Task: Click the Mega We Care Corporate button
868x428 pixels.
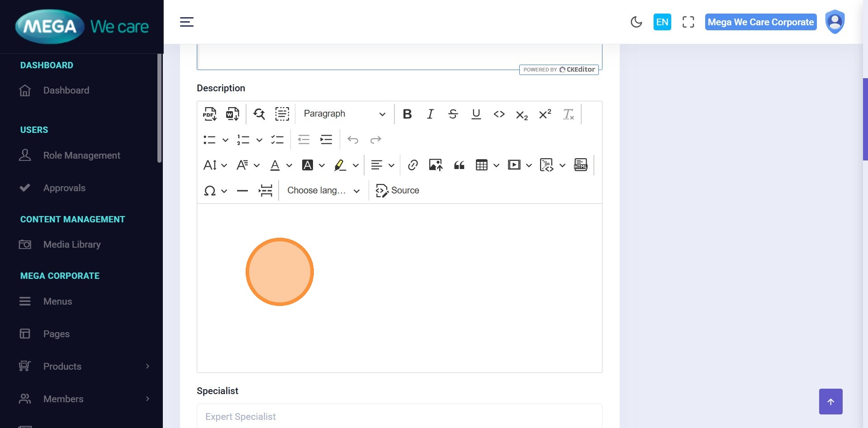Action: (x=760, y=22)
